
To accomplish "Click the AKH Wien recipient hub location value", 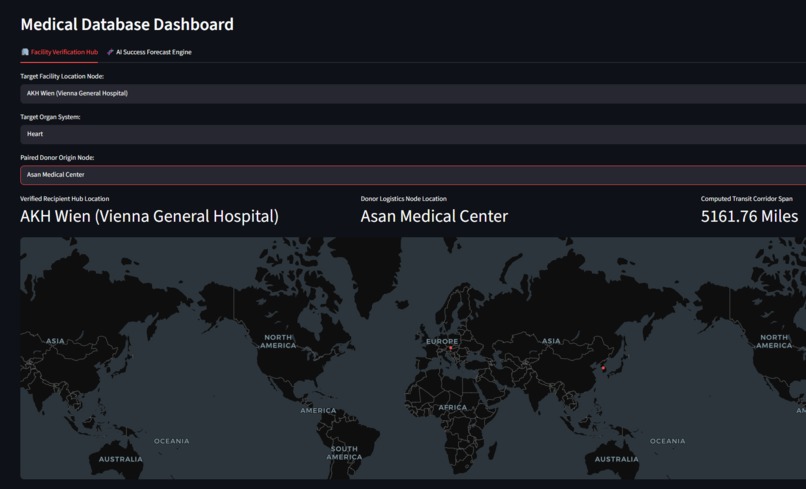I will point(150,216).
